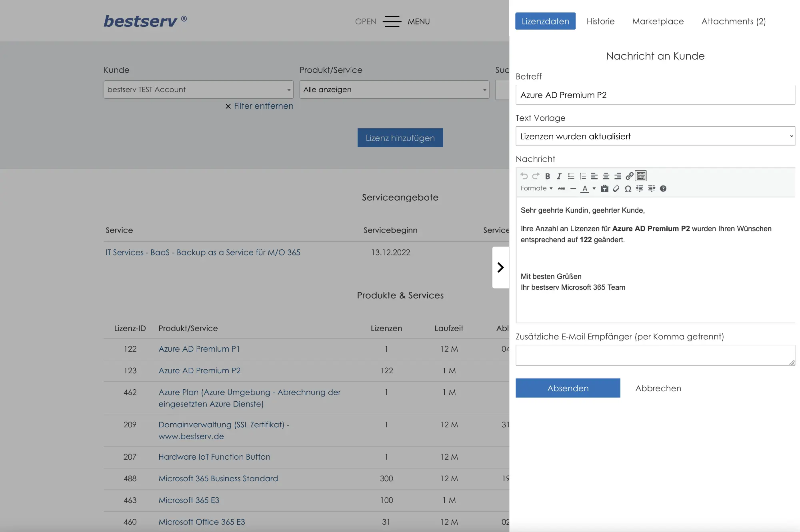Open editor help
800x532 pixels.
point(663,189)
